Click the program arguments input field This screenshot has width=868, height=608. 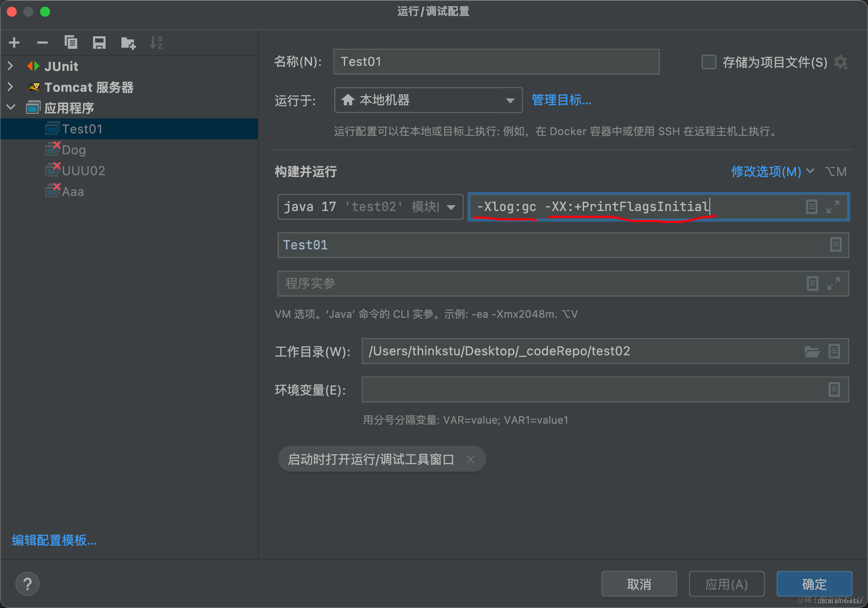click(x=538, y=284)
